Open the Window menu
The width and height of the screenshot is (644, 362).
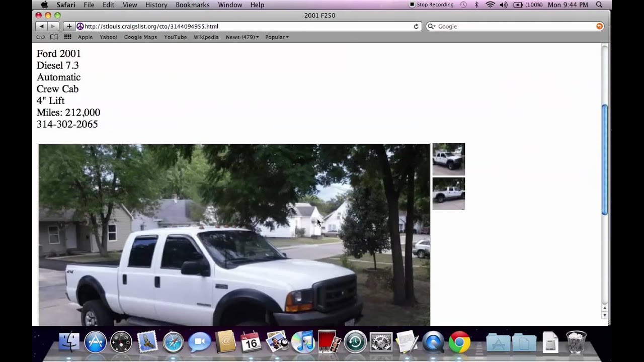click(230, 5)
